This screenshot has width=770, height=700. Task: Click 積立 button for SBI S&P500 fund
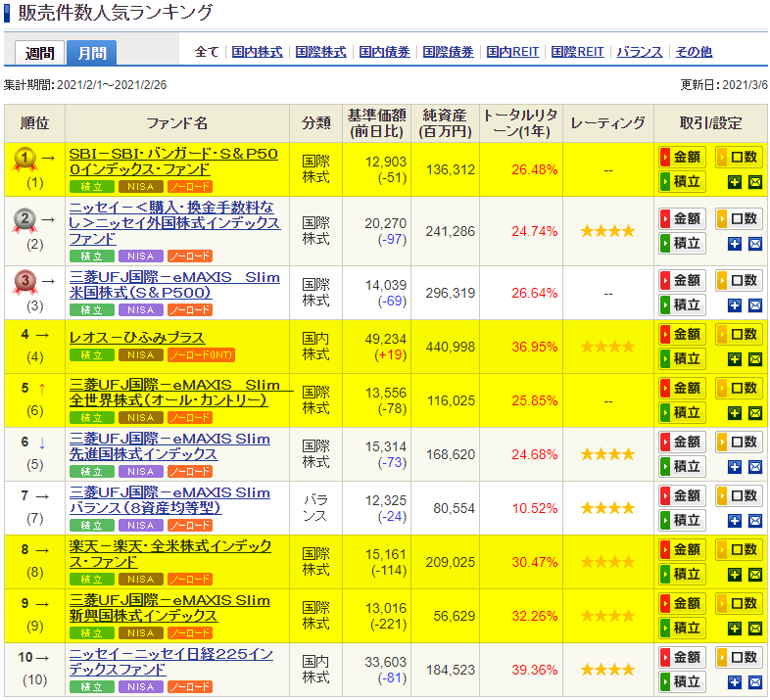(682, 182)
